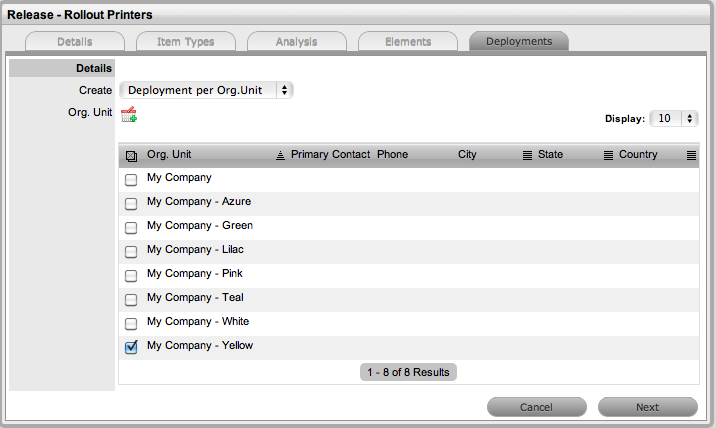
Task: Click sort icon next to State column
Action: pyautogui.click(x=608, y=156)
